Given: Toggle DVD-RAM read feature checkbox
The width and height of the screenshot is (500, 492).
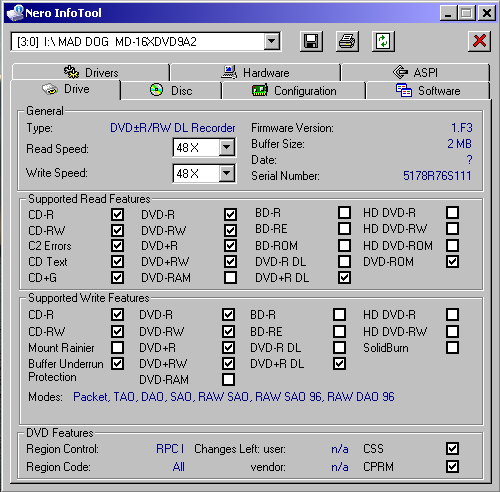Looking at the screenshot, I should tap(230, 278).
